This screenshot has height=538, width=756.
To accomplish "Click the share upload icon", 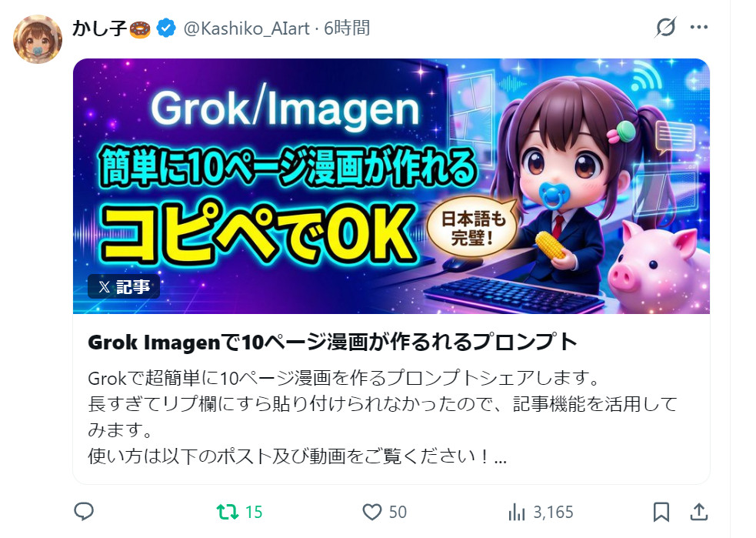I will pyautogui.click(x=698, y=512).
